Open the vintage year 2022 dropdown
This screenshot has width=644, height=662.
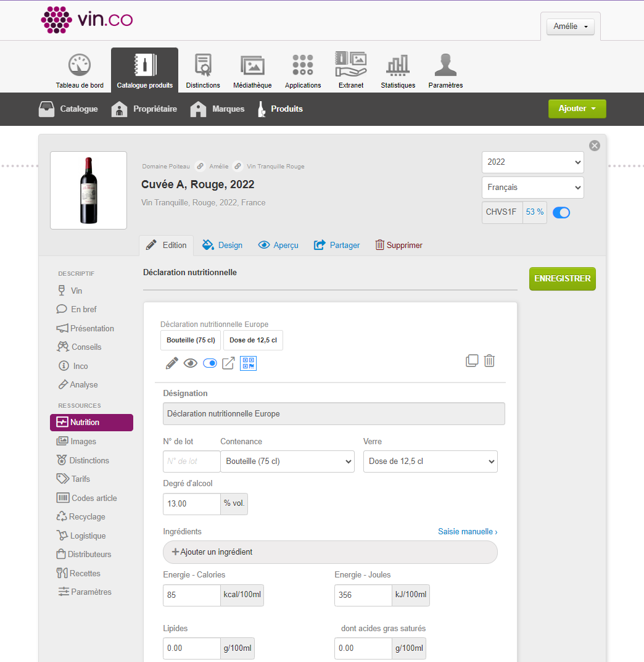(x=532, y=162)
